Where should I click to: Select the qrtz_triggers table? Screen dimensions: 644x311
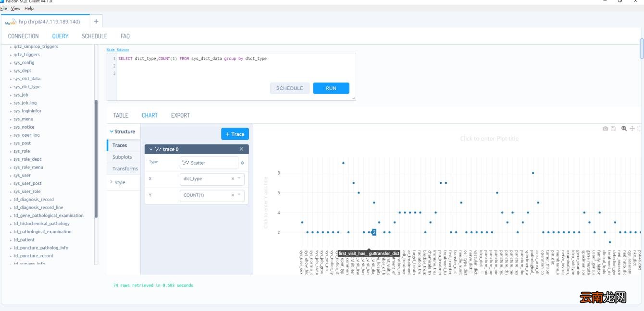click(x=26, y=55)
